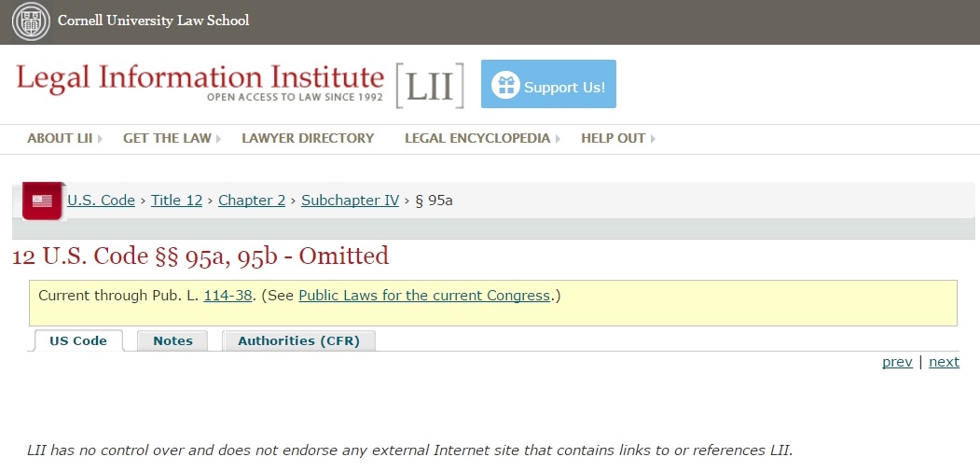Image resolution: width=980 pixels, height=471 pixels.
Task: Expand the LEGAL ENCYCLOPEDIA dropdown arrow
Action: coord(558,139)
